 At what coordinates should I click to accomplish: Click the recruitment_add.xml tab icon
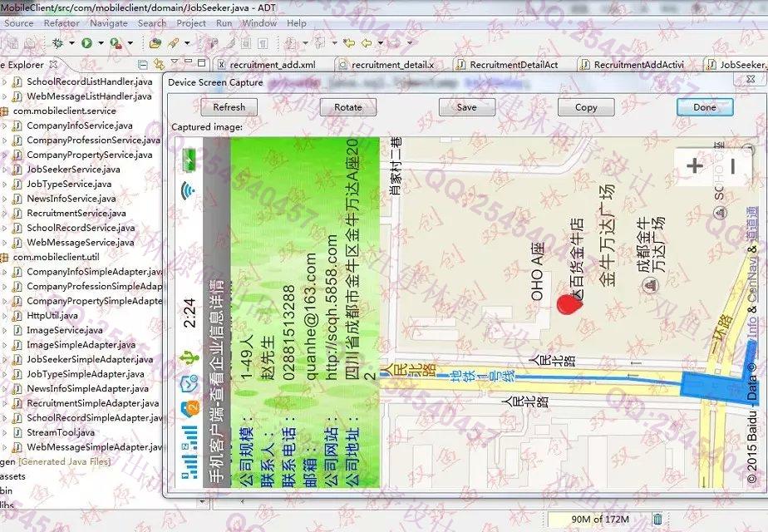point(221,65)
